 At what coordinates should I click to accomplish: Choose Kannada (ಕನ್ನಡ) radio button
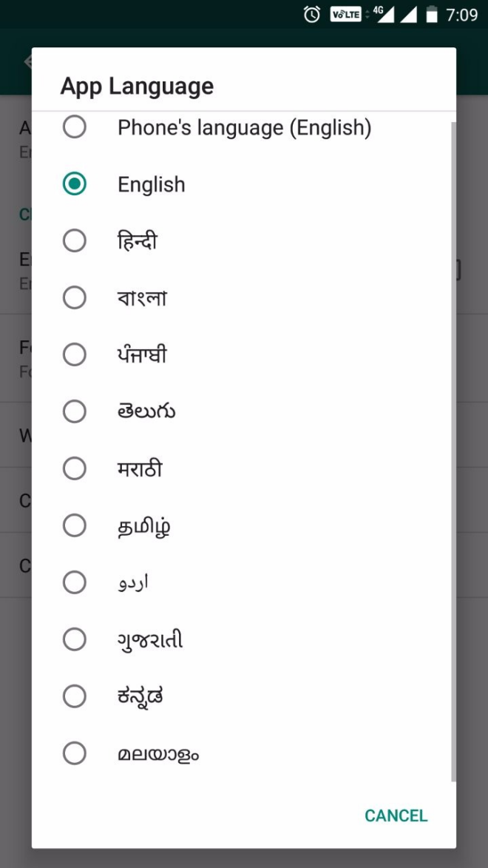[x=75, y=696]
